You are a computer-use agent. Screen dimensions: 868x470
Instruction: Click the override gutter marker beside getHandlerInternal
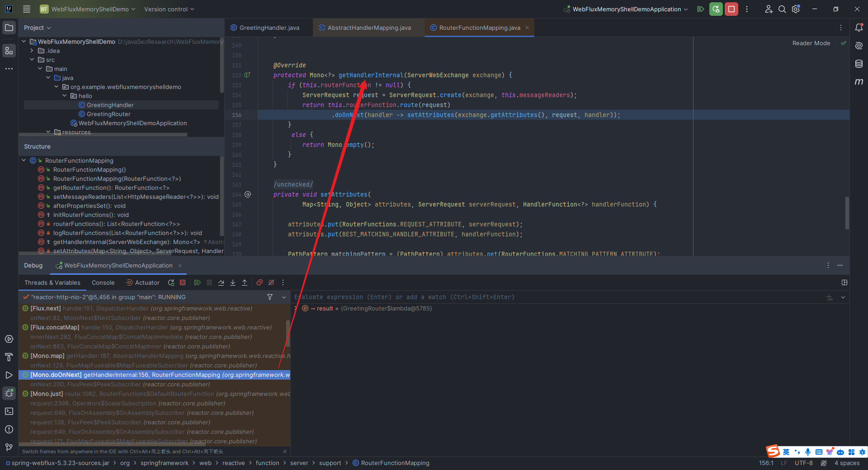coord(247,75)
